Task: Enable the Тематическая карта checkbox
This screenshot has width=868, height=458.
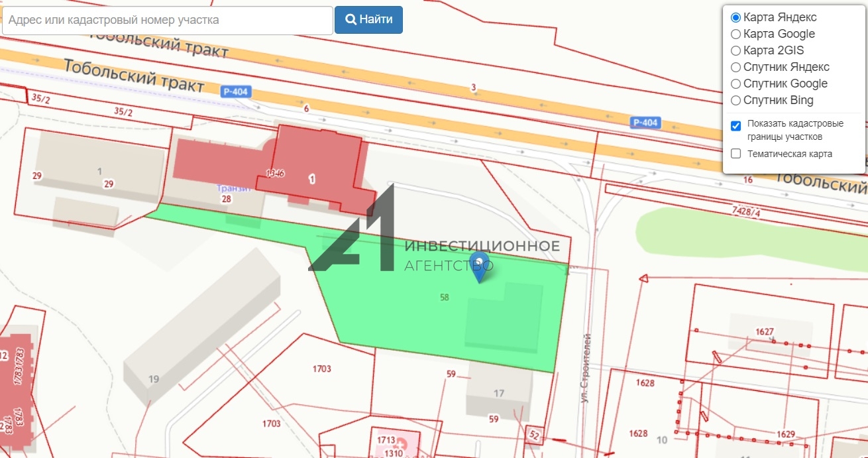Action: (735, 154)
